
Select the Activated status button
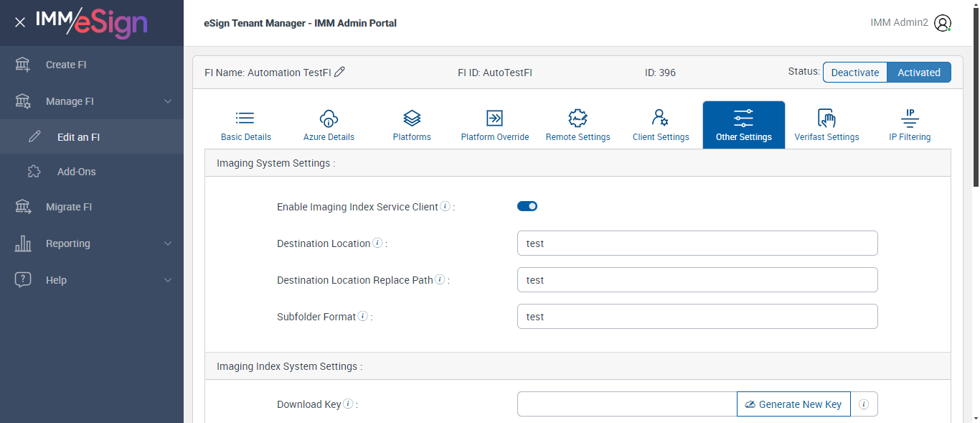(918, 73)
